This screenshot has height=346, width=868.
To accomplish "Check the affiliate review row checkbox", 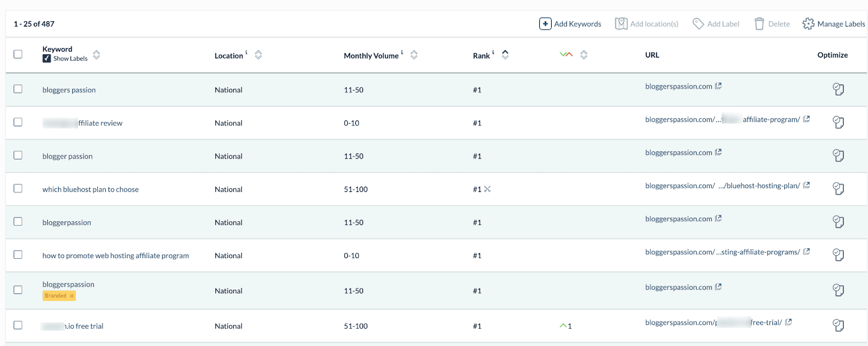I will coord(18,122).
